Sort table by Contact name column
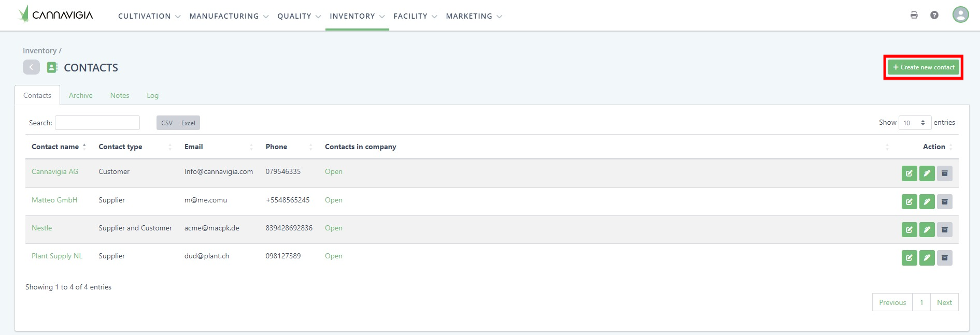The width and height of the screenshot is (980, 335). 55,147
